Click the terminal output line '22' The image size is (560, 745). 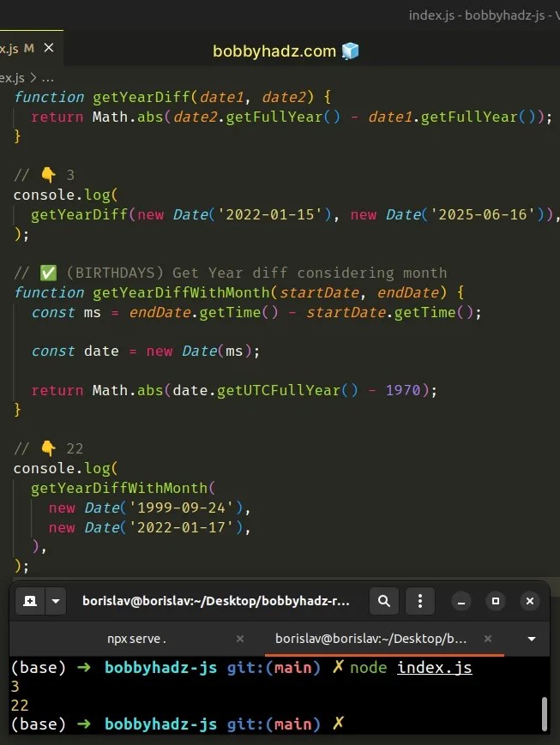point(20,705)
